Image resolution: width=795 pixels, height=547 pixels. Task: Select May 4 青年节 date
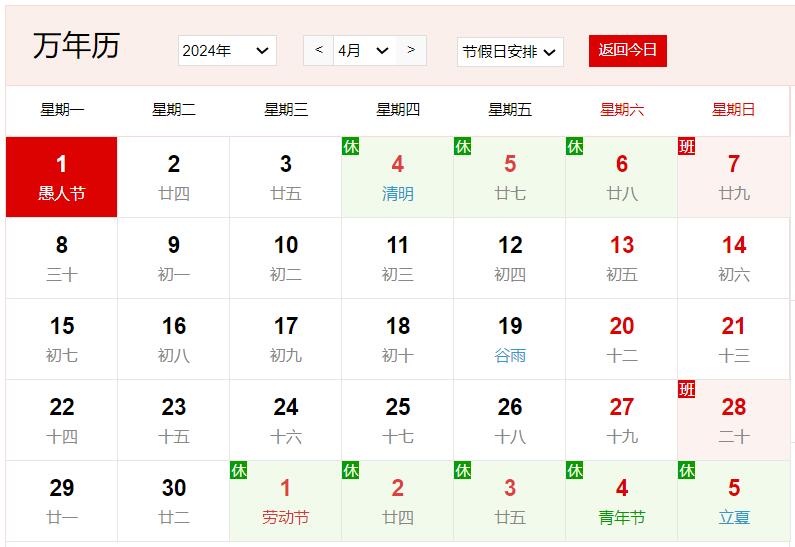[x=622, y=501]
